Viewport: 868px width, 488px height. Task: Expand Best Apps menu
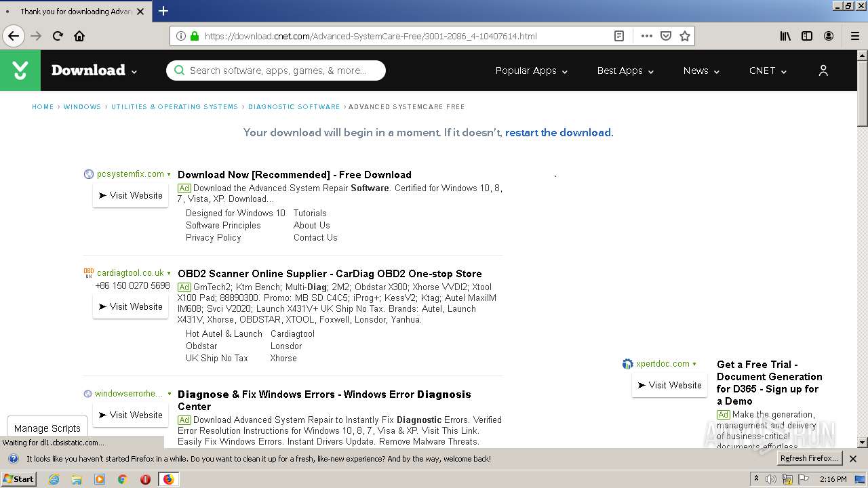tap(625, 70)
